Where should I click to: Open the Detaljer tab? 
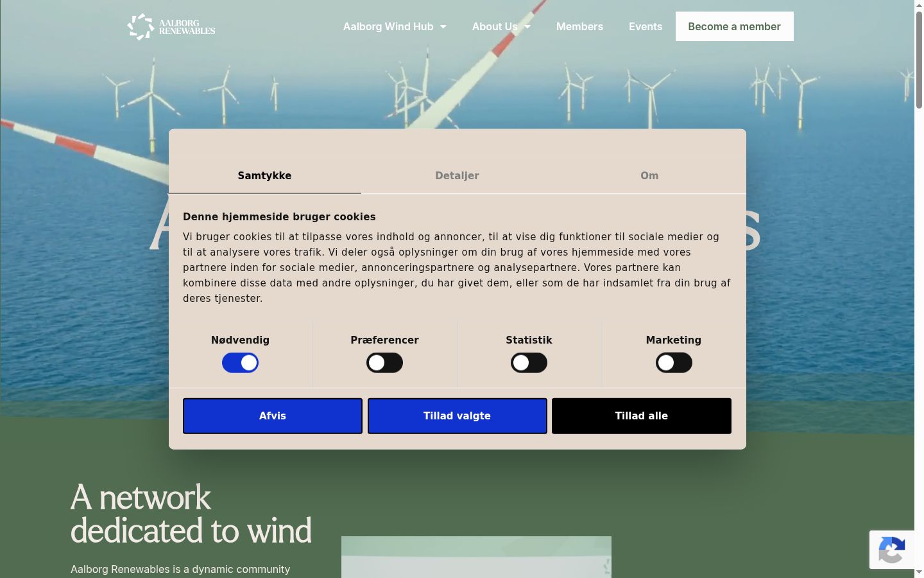pyautogui.click(x=457, y=175)
